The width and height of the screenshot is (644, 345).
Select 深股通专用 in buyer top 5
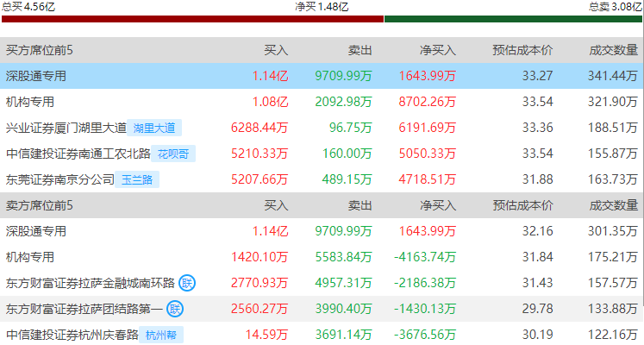35,76
